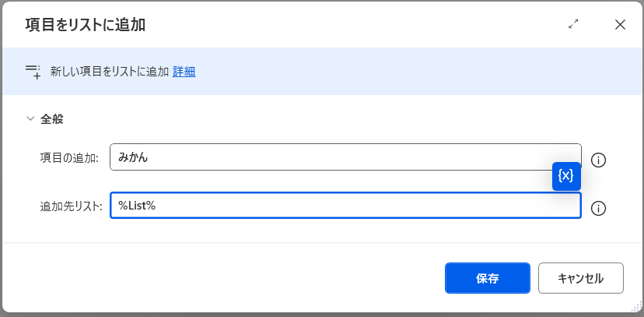
Task: Show info icon for 追加先リスト
Action: tap(598, 209)
